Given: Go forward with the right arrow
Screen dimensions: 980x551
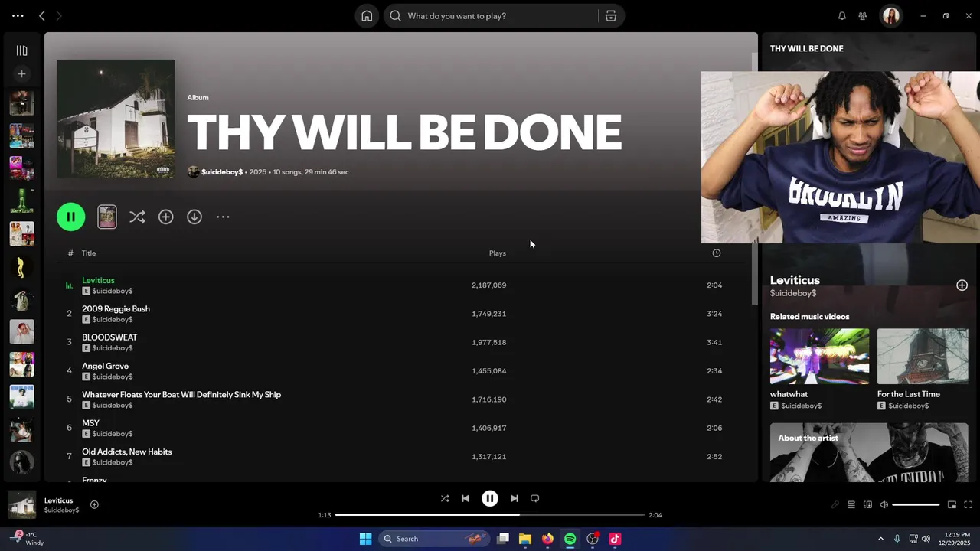Looking at the screenshot, I should [x=59, y=15].
